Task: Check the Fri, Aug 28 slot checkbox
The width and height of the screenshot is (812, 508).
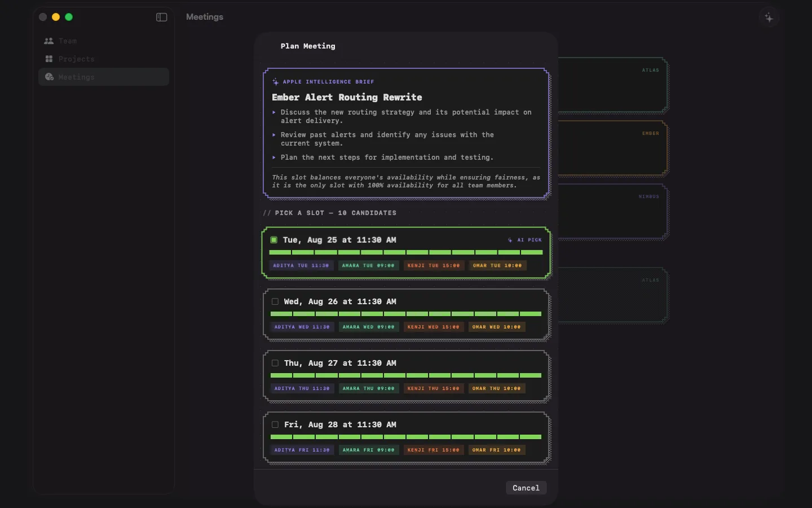Action: point(275,424)
